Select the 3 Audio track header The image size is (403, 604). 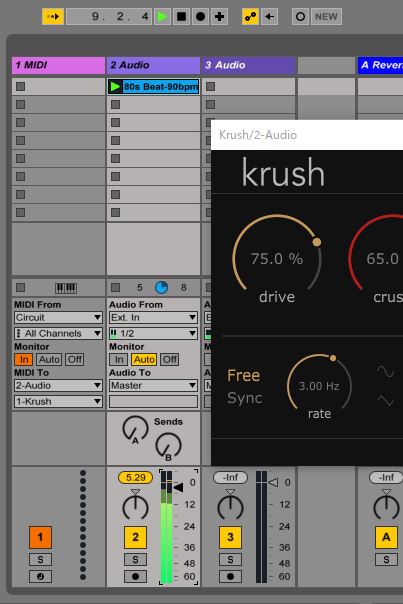[249, 65]
